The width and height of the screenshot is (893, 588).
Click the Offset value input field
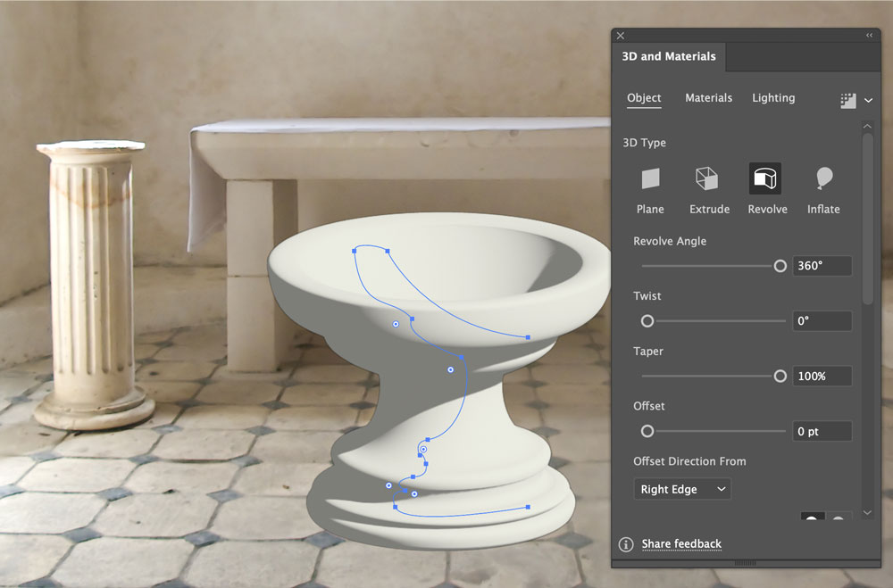click(822, 431)
